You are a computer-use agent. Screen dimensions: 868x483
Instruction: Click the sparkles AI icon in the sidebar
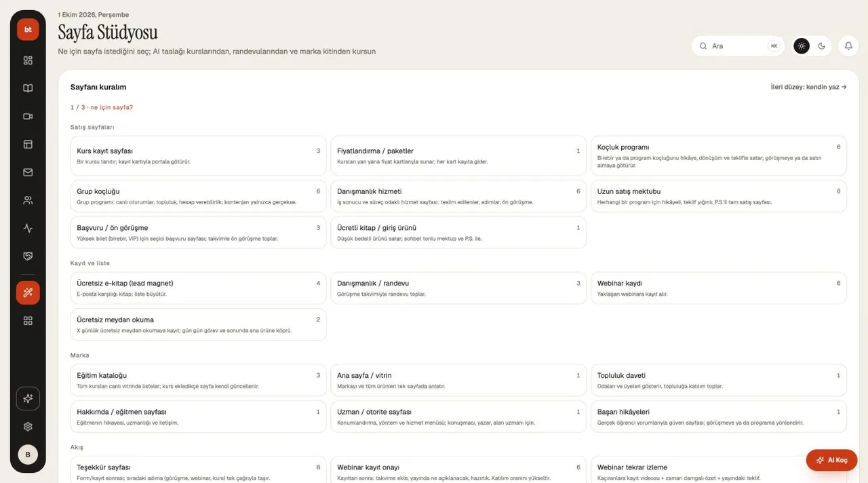pos(28,399)
